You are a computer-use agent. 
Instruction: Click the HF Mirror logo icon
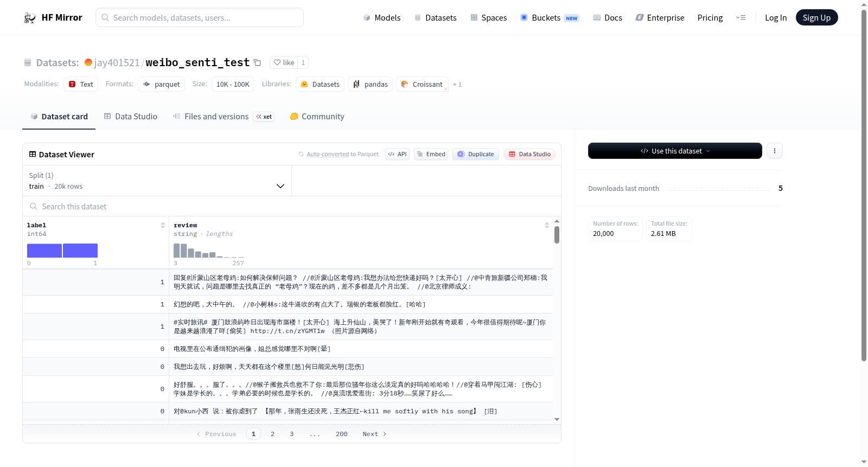point(30,18)
